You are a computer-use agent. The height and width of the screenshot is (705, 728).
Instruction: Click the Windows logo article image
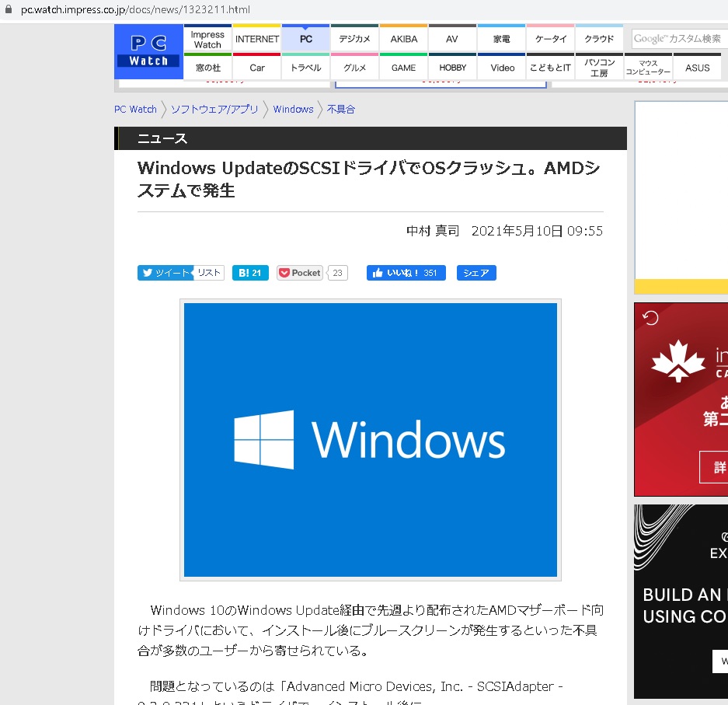(371, 440)
